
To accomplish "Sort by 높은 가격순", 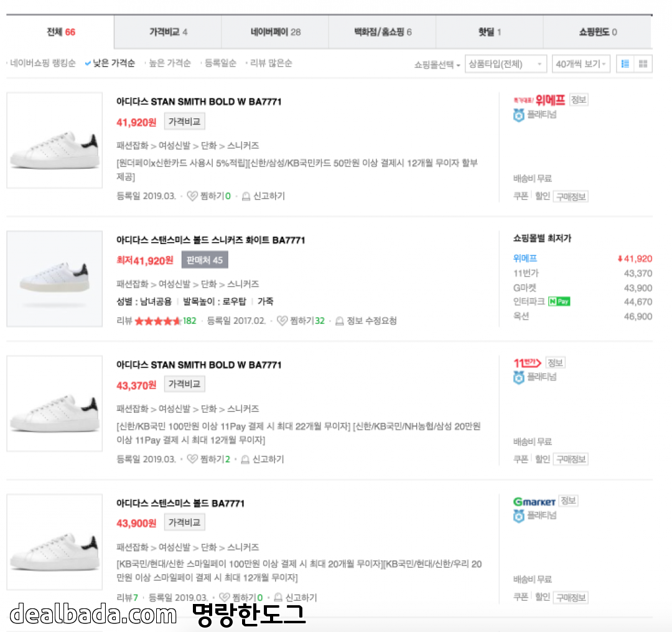I will point(170,63).
